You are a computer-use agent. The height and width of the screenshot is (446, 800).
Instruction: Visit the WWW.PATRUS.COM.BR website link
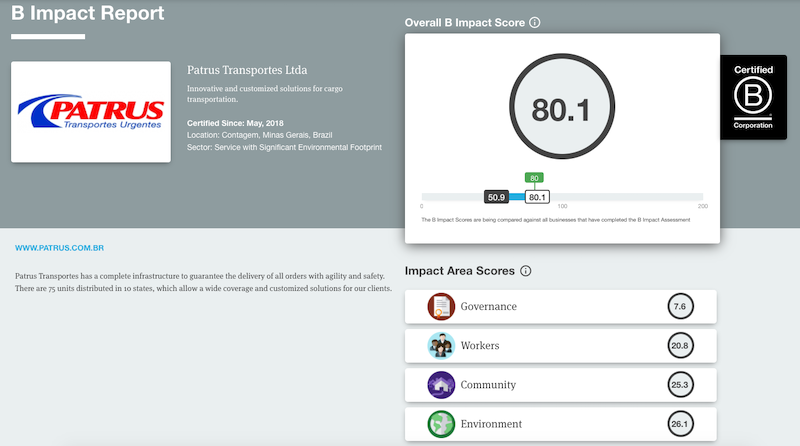tap(59, 248)
